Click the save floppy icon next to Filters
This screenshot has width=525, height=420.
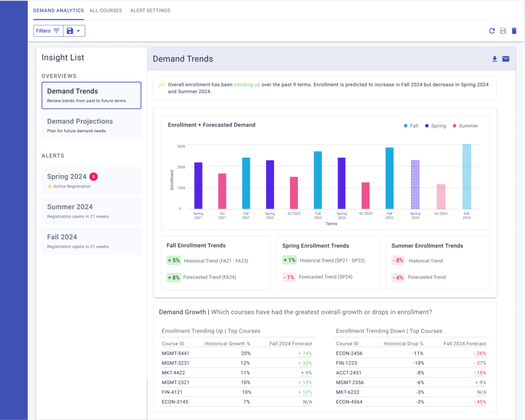(70, 31)
